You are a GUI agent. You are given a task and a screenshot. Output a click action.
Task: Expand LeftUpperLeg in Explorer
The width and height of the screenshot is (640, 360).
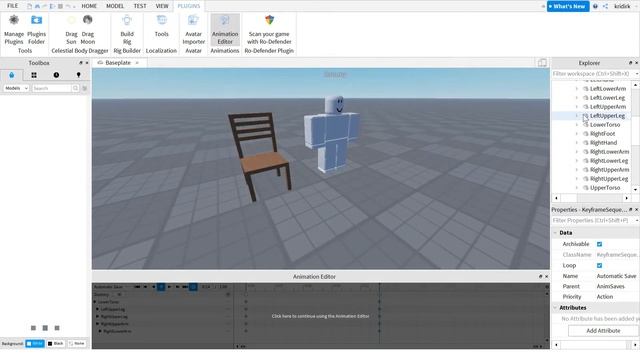pos(577,116)
